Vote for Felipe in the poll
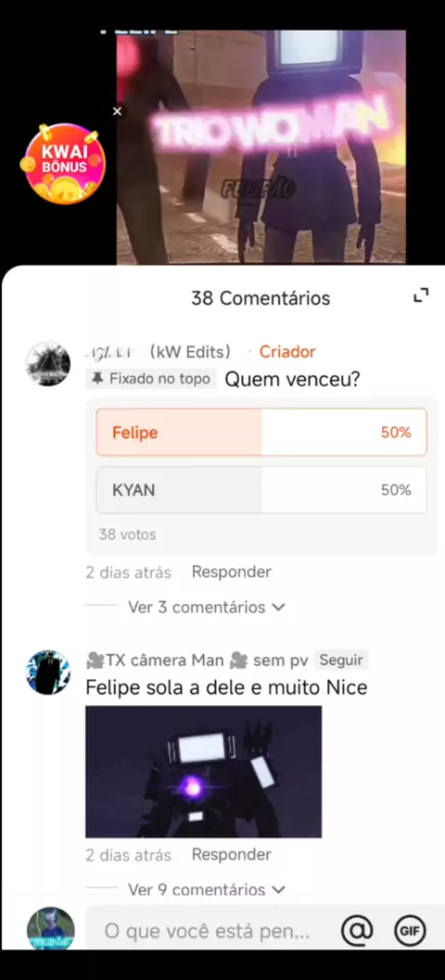445x980 pixels. pyautogui.click(x=261, y=432)
